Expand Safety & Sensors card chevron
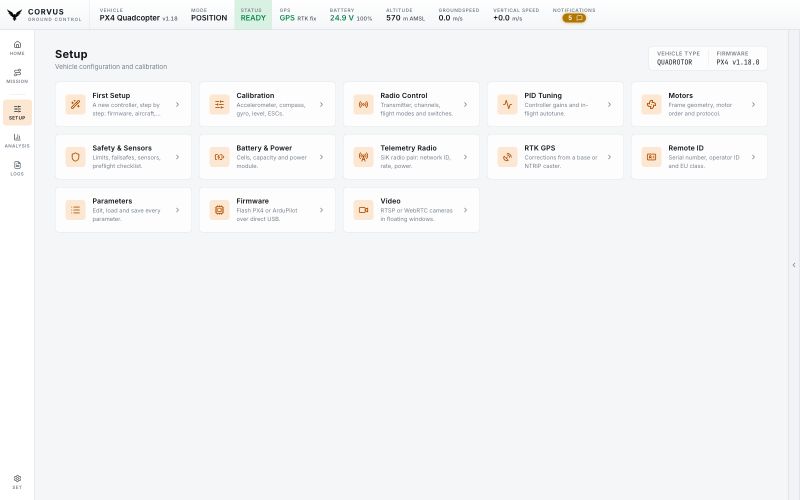Image resolution: width=800 pixels, height=500 pixels. pyautogui.click(x=178, y=157)
